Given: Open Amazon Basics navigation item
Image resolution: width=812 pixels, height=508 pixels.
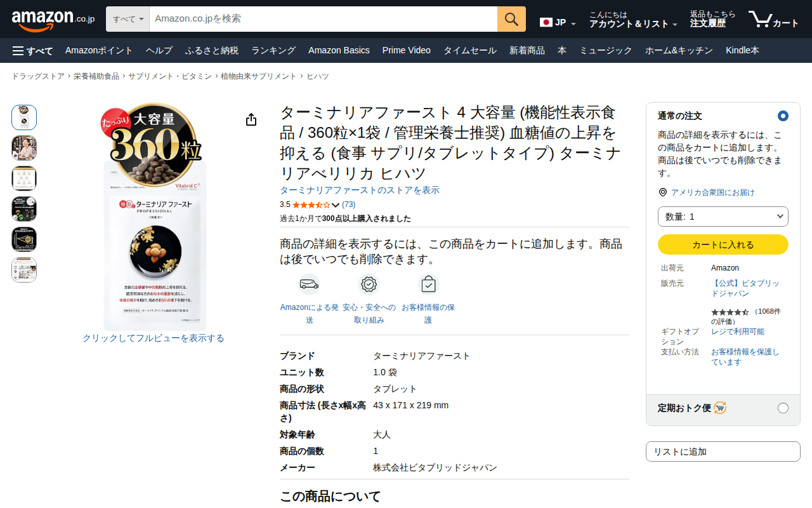Looking at the screenshot, I should [339, 51].
